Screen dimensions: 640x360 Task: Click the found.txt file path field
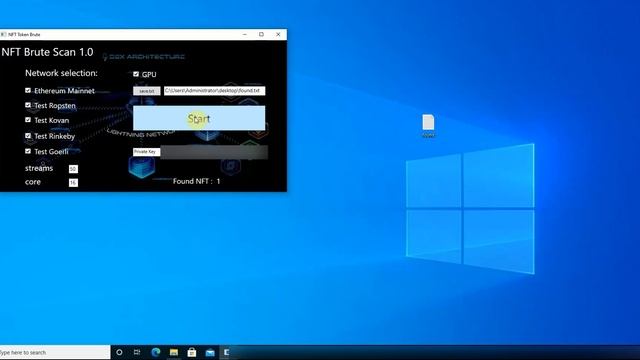pos(214,91)
